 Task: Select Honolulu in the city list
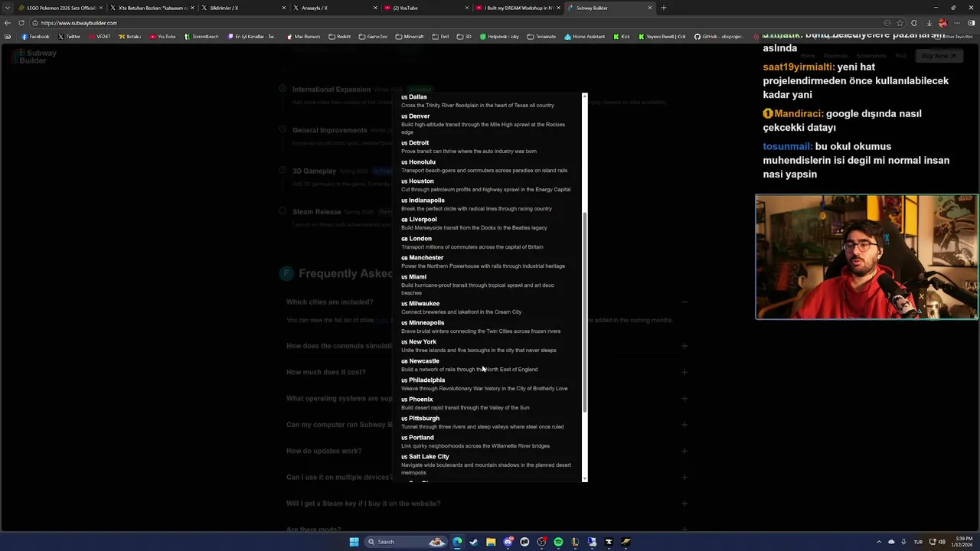point(422,162)
